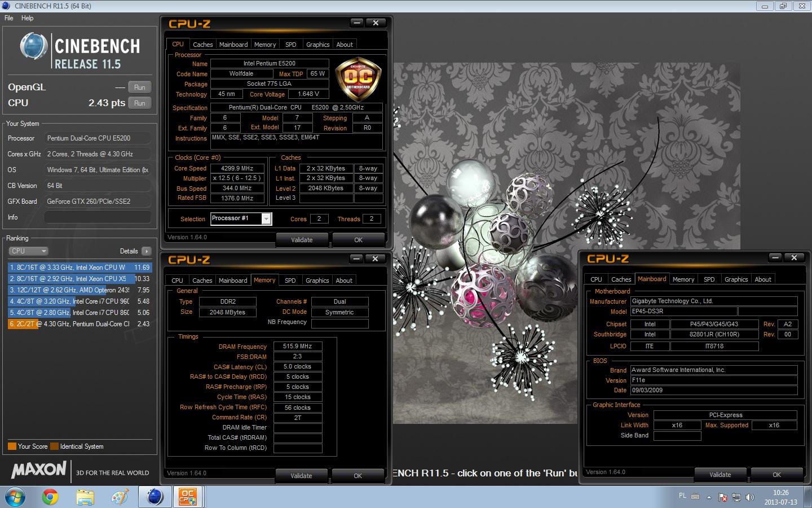Open About tab in top CPU-Z window
Screen dimensions: 812x508
345,45
